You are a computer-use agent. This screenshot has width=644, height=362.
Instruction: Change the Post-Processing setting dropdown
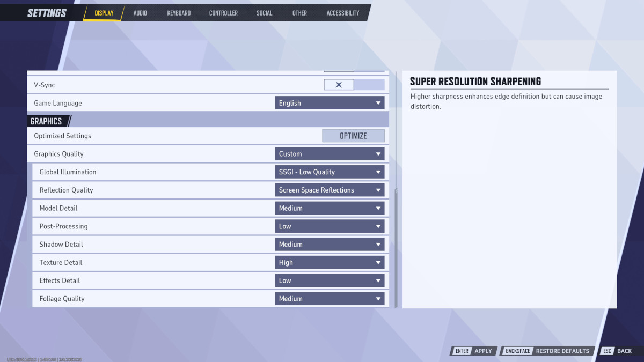(x=330, y=226)
